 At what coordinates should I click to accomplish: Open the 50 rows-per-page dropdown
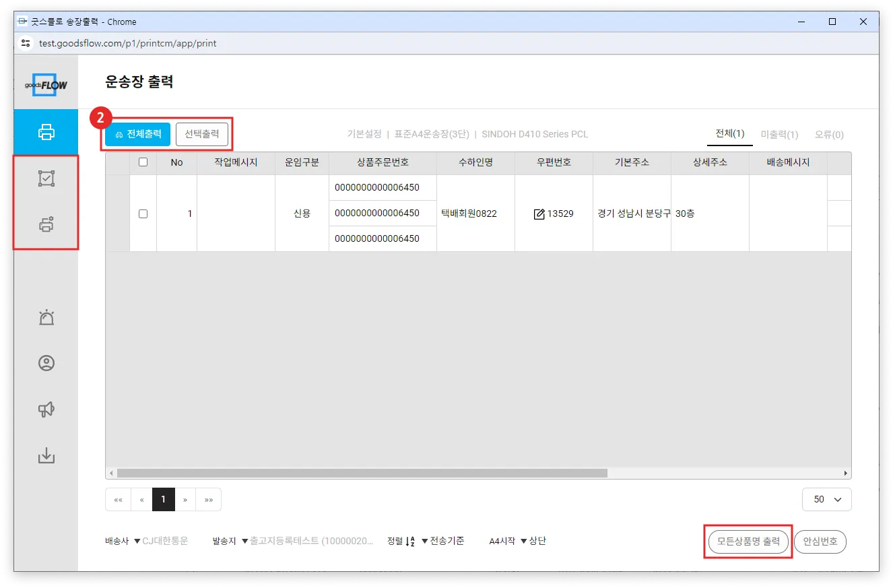[827, 500]
